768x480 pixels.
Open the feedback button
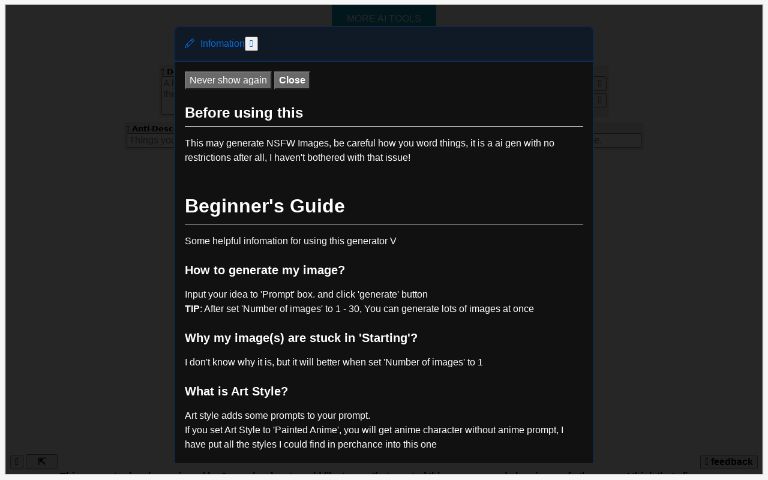tap(728, 461)
